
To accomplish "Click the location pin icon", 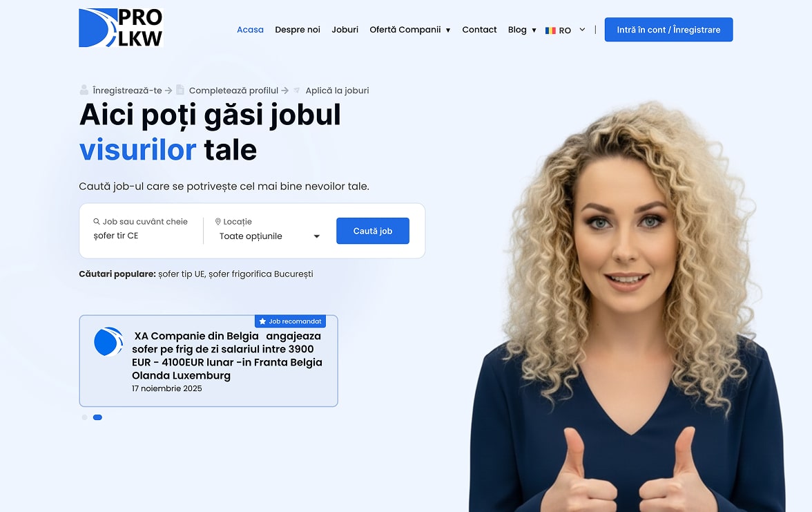I will tap(218, 221).
